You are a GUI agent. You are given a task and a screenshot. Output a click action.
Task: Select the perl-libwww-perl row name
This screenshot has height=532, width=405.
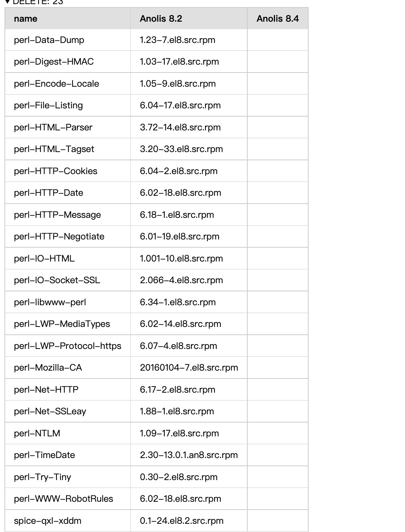pos(50,302)
